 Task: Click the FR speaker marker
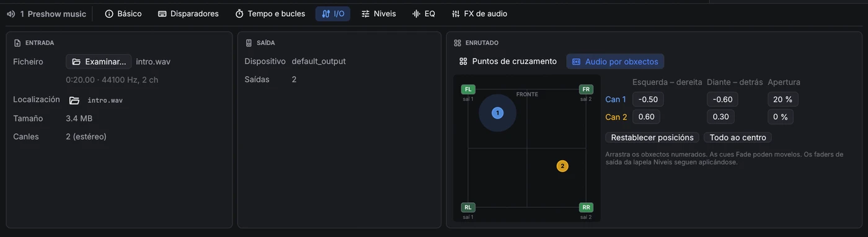coord(586,89)
